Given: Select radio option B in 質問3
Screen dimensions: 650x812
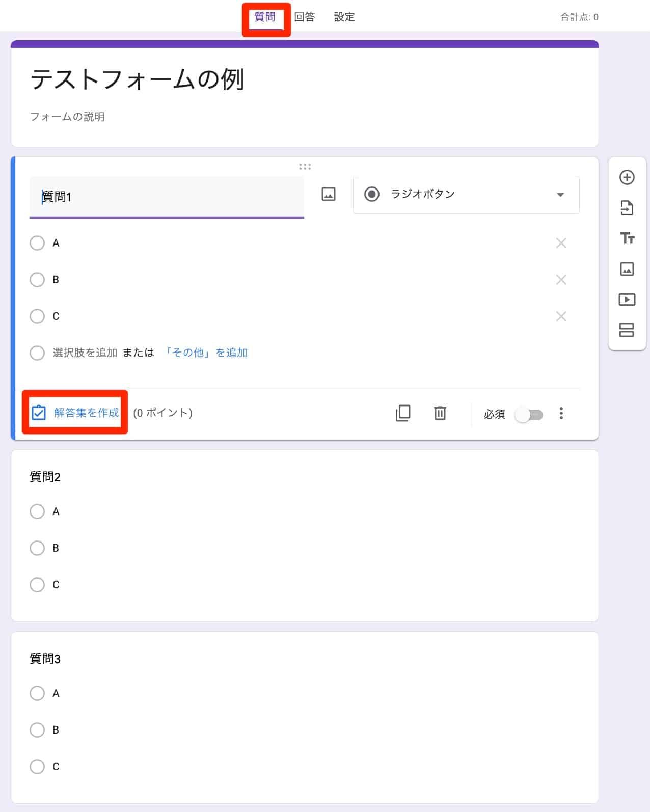Looking at the screenshot, I should (37, 730).
